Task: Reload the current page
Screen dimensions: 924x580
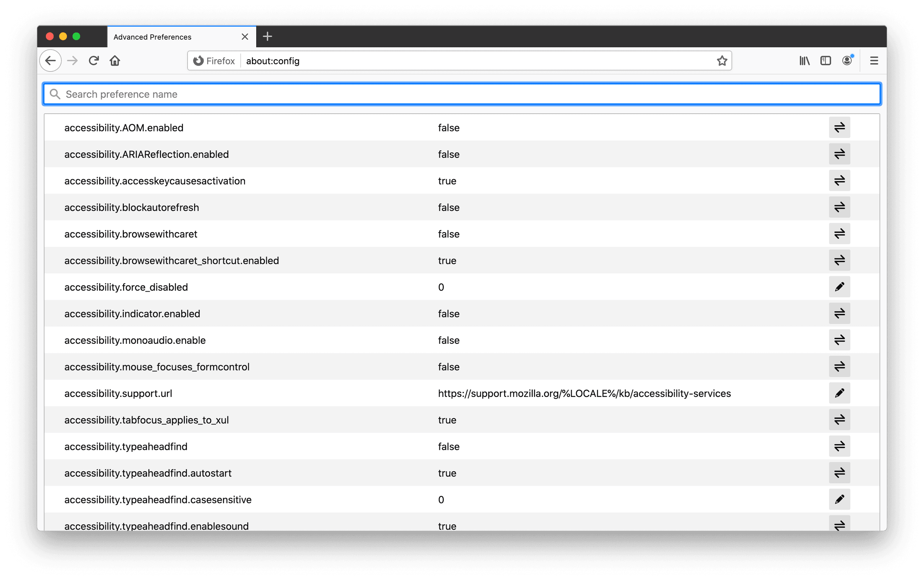Action: pos(94,61)
